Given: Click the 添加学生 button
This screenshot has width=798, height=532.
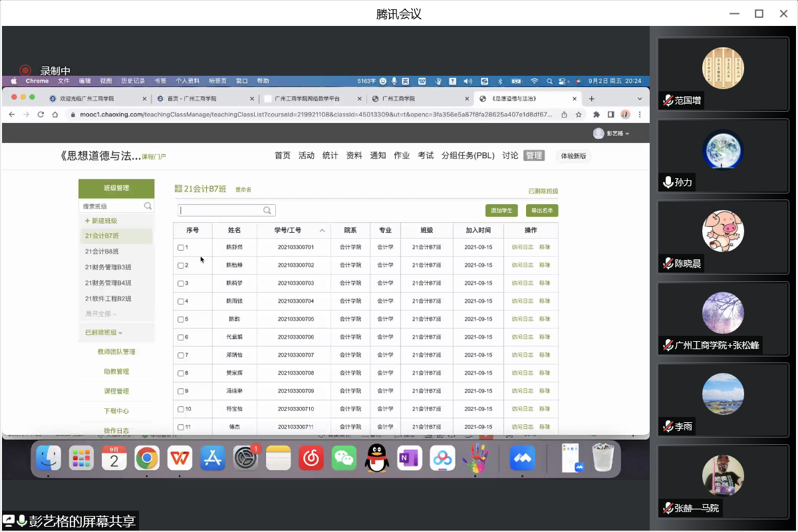Looking at the screenshot, I should (x=501, y=211).
